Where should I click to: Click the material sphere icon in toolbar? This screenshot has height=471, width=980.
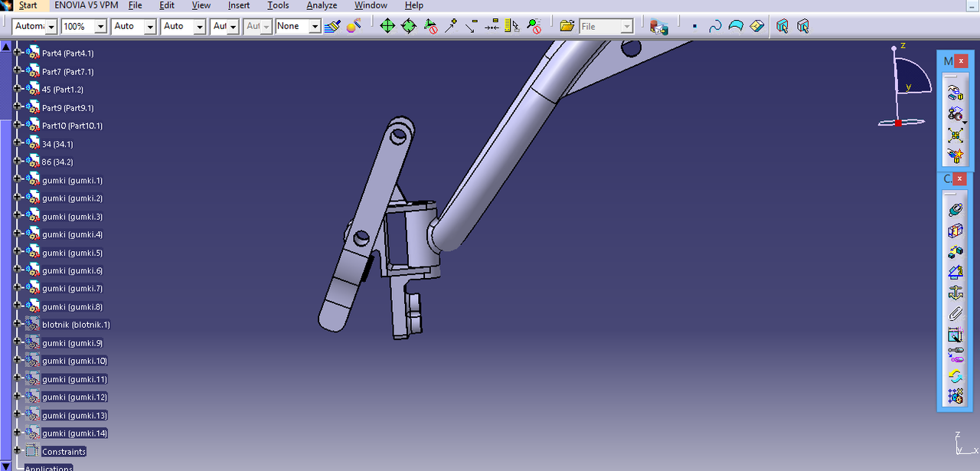[353, 26]
